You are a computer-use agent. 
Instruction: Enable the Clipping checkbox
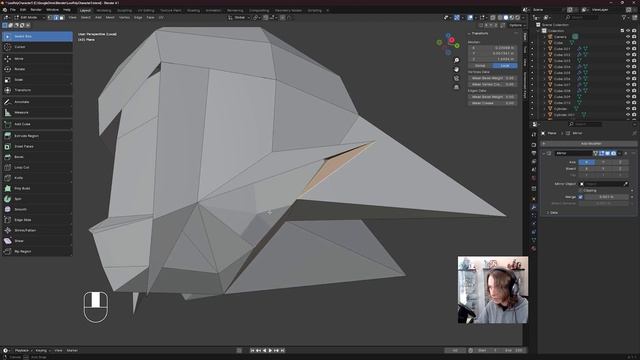coord(581,191)
